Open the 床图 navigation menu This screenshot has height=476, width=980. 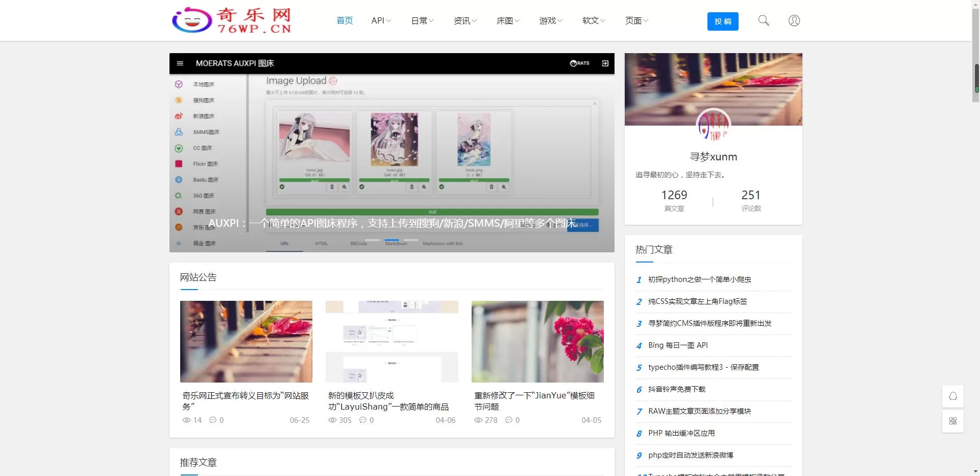pos(508,20)
